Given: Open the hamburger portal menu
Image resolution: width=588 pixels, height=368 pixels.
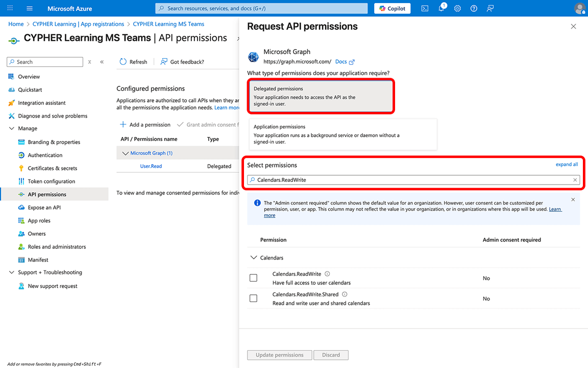Looking at the screenshot, I should pyautogui.click(x=30, y=8).
